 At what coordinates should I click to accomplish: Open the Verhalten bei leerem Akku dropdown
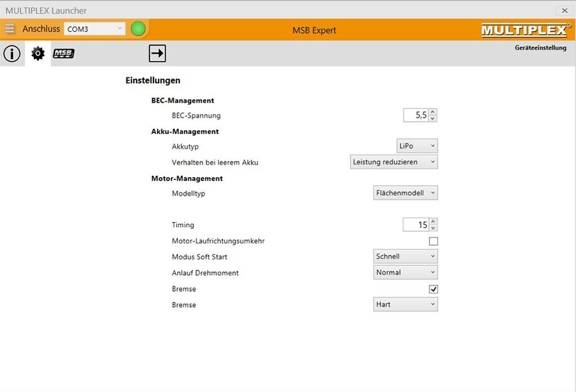coord(393,162)
